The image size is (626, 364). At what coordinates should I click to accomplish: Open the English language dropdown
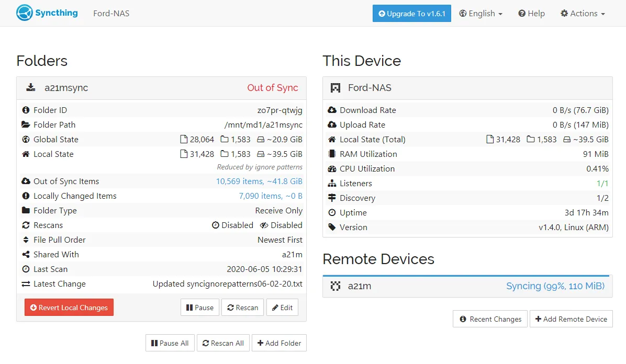[480, 13]
